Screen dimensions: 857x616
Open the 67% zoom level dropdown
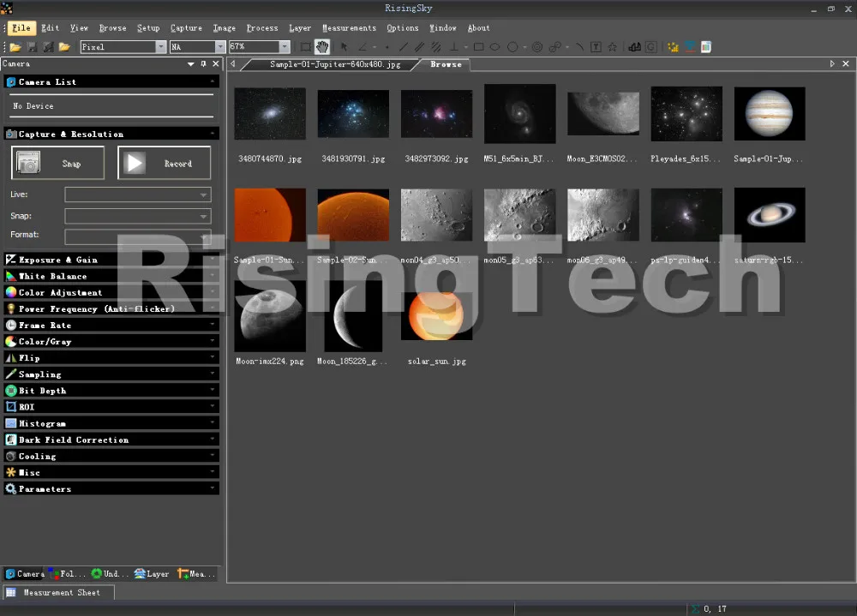(285, 47)
